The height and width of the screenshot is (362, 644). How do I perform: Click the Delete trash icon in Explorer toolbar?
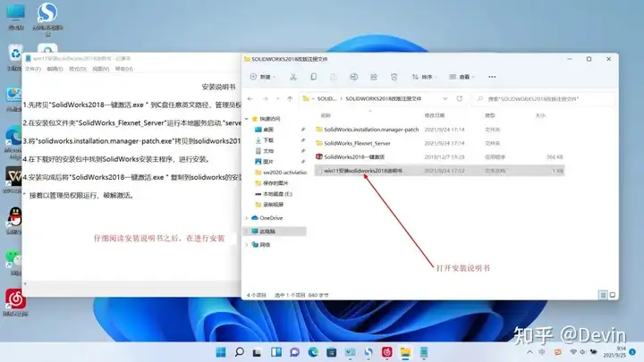tap(394, 77)
